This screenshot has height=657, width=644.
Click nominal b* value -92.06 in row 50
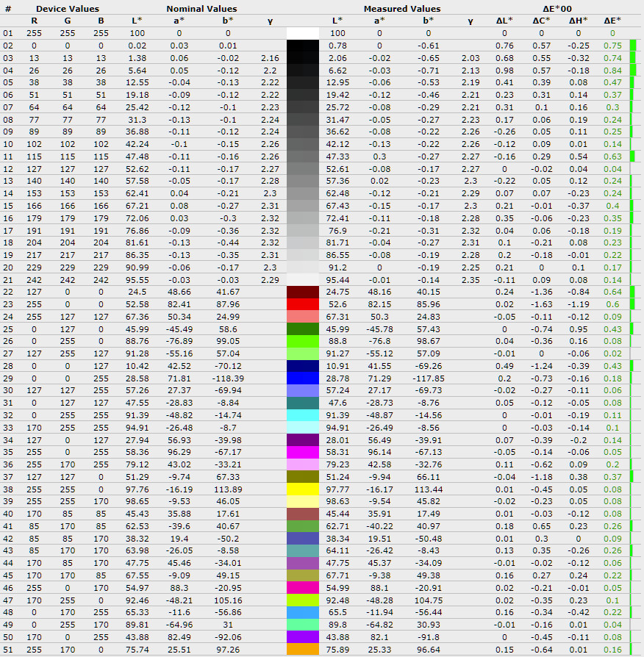point(228,637)
